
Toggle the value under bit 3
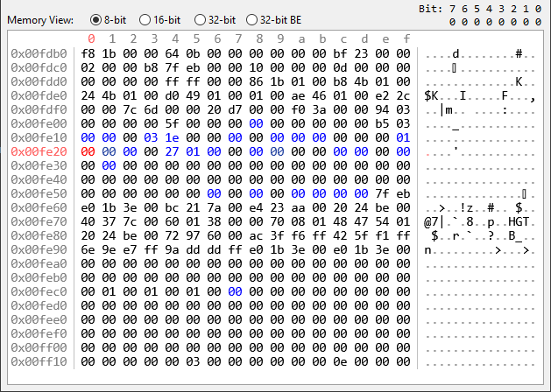(501, 22)
